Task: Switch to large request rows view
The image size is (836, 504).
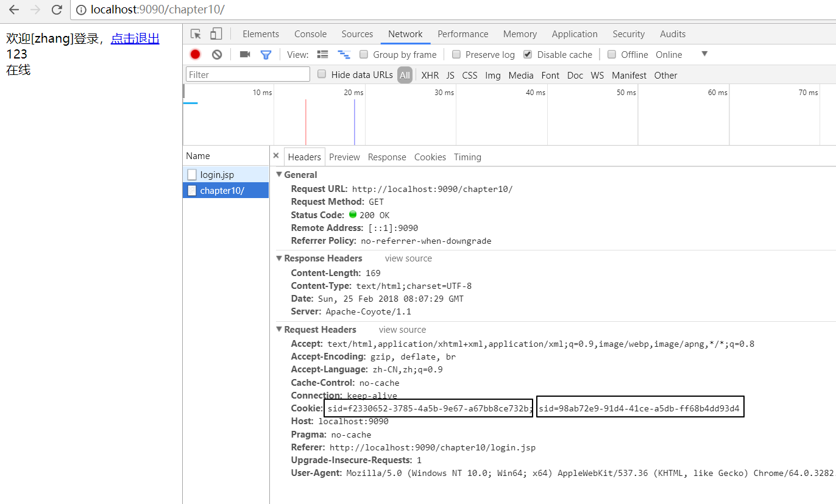Action: [x=323, y=54]
